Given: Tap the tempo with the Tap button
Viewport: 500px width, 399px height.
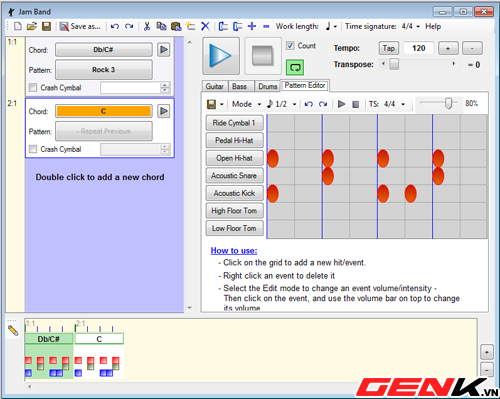Looking at the screenshot, I should pos(389,48).
